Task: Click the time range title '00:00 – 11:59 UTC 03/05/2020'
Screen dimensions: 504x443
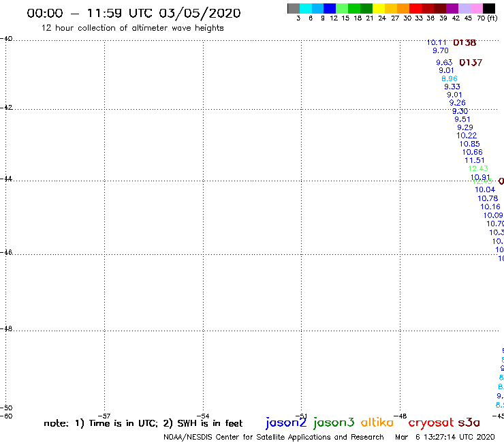Action: click(133, 13)
